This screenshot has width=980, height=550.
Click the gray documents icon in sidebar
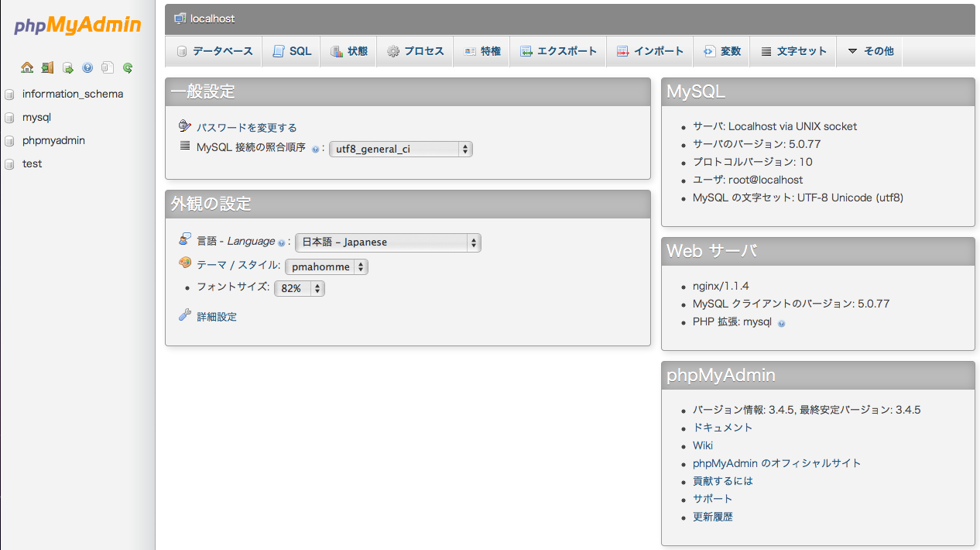click(108, 68)
